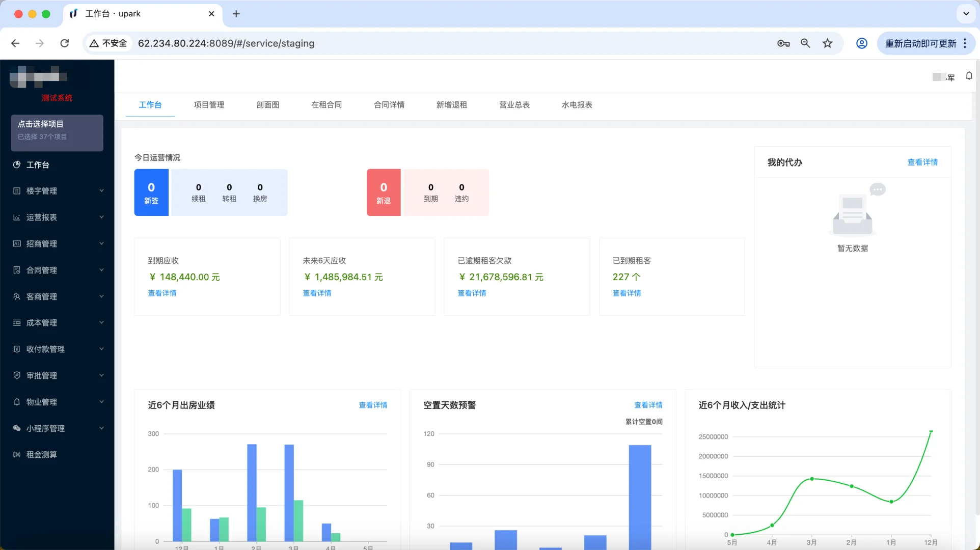Open 收付款管理 payment icon in sidebar
Viewport: 980px width, 550px height.
pos(17,349)
